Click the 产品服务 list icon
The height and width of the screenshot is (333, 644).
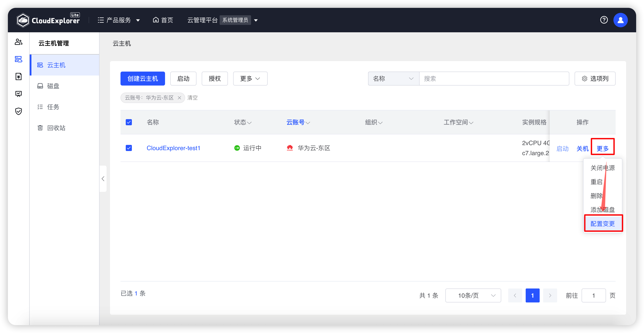point(101,20)
